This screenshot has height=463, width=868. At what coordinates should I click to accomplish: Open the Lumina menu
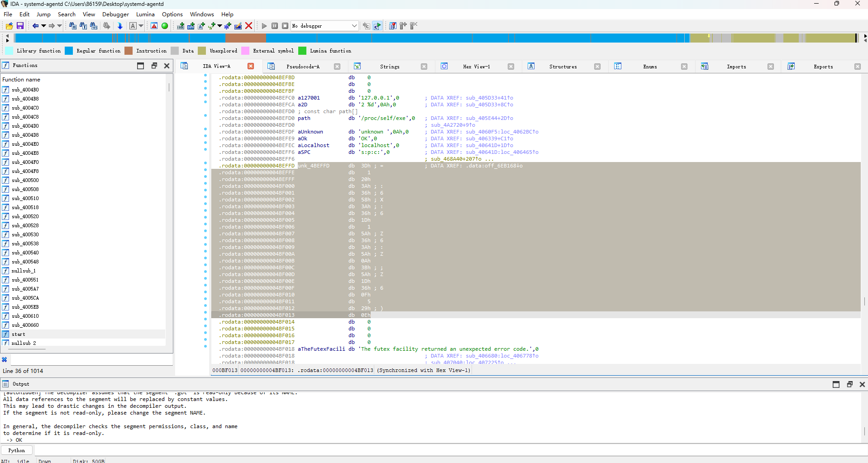tap(145, 14)
